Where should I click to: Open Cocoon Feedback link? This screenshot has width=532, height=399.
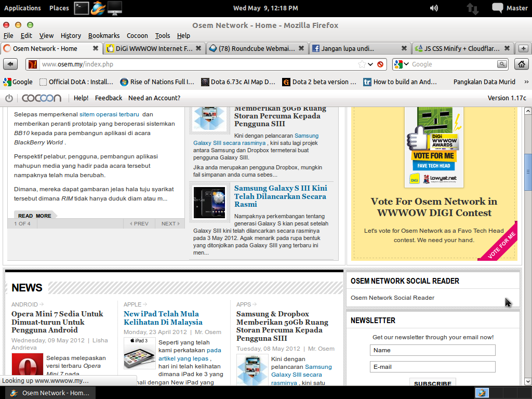coord(109,98)
